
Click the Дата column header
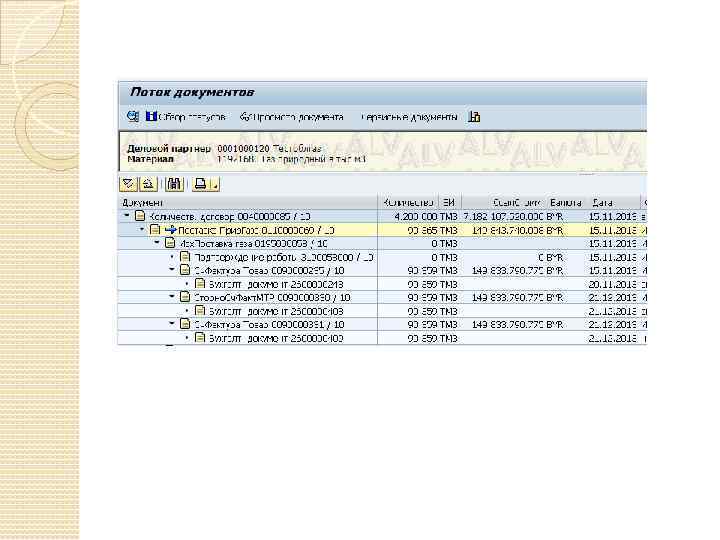[x=613, y=202]
